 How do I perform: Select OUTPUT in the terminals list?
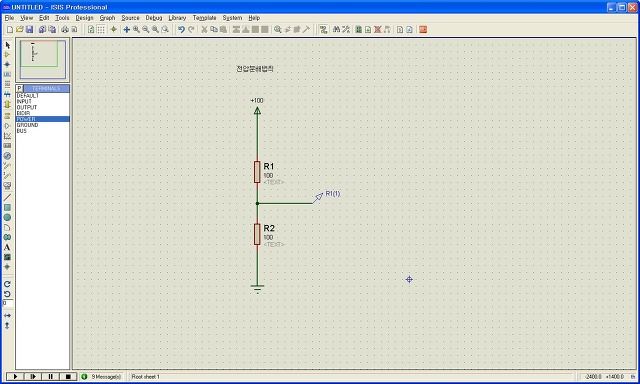[x=42, y=107]
